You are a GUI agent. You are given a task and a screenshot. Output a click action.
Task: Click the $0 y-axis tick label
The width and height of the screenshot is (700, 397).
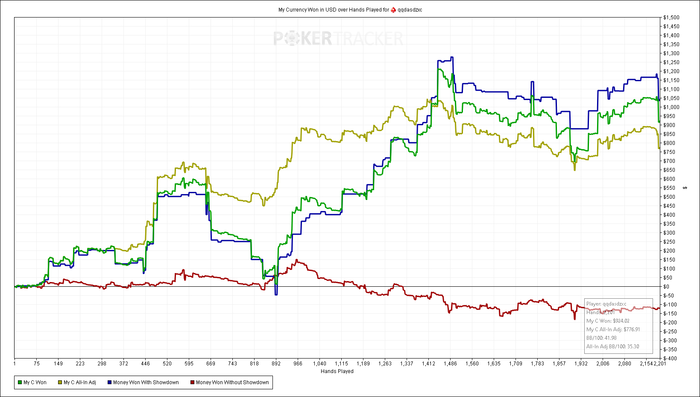pyautogui.click(x=666, y=286)
